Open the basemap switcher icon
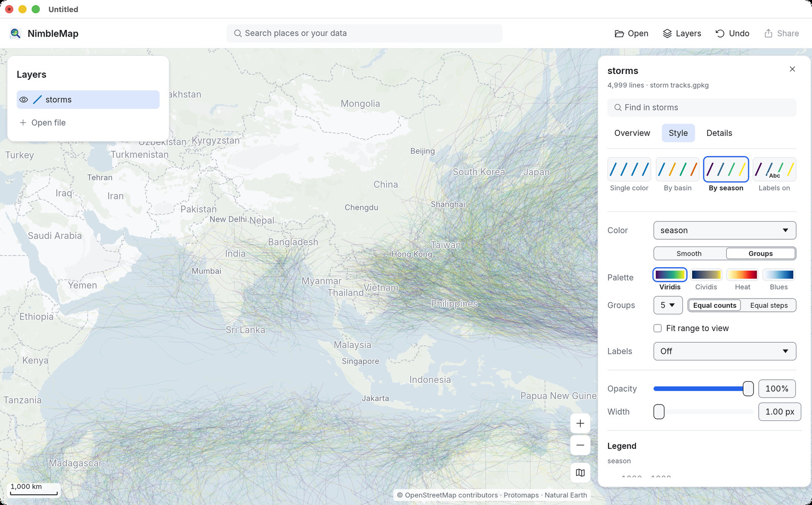The image size is (812, 505). click(x=580, y=473)
